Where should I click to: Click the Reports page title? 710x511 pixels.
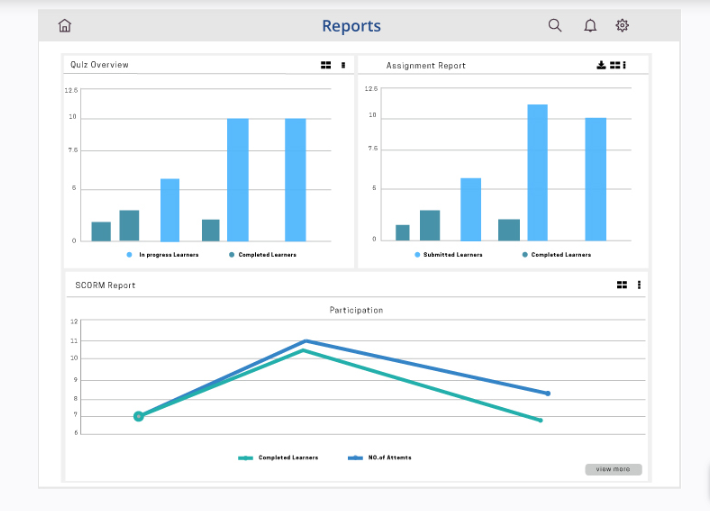tap(351, 26)
